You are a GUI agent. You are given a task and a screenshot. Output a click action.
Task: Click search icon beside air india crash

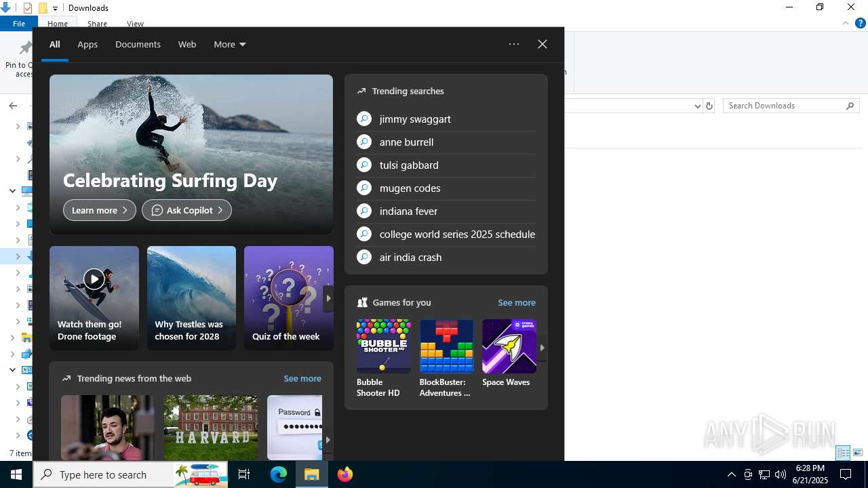(364, 257)
